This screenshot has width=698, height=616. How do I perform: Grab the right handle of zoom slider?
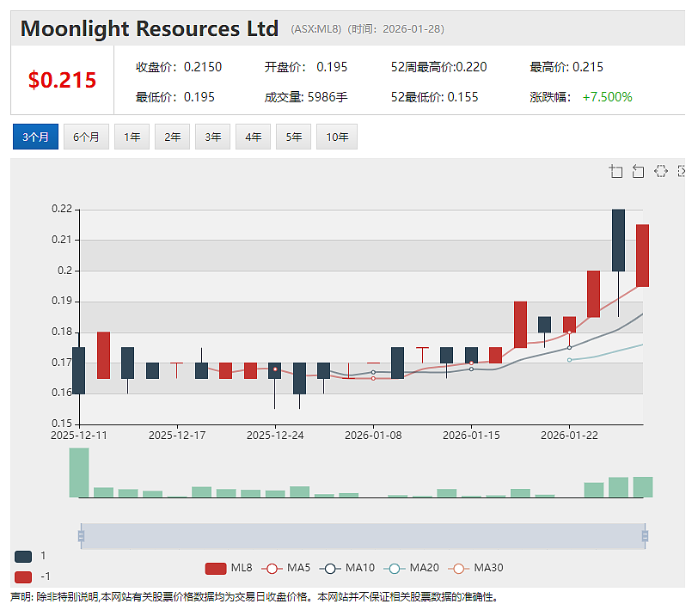click(645, 536)
